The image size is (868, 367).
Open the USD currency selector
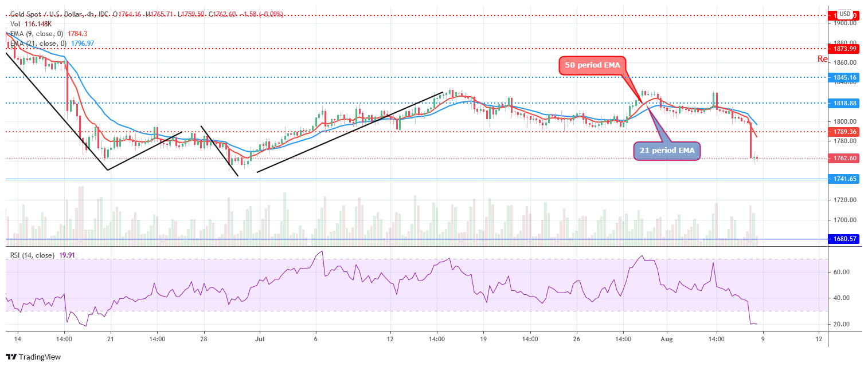pyautogui.click(x=844, y=14)
